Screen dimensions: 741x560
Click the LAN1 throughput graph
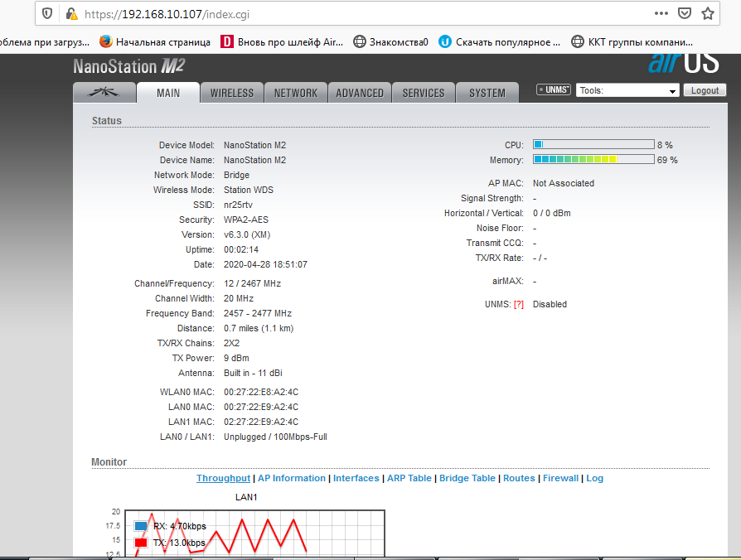pyautogui.click(x=254, y=533)
